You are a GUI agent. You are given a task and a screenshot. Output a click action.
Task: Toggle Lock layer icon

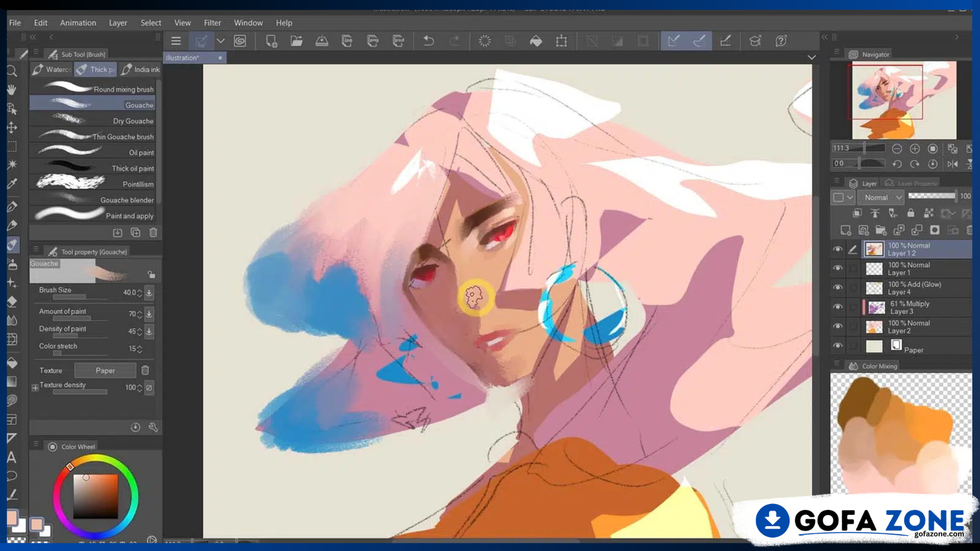(x=911, y=213)
